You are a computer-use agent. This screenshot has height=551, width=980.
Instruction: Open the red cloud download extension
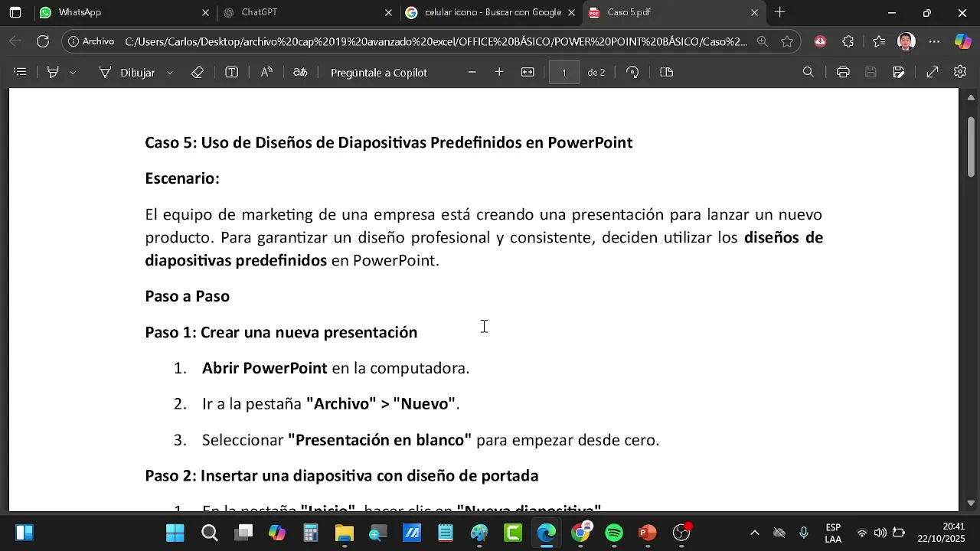(820, 41)
